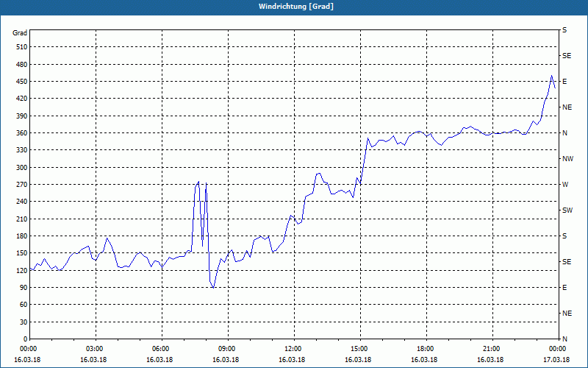The height and width of the screenshot is (368, 588).
Task: Select the E compass label level with 90
Action: 564,288
